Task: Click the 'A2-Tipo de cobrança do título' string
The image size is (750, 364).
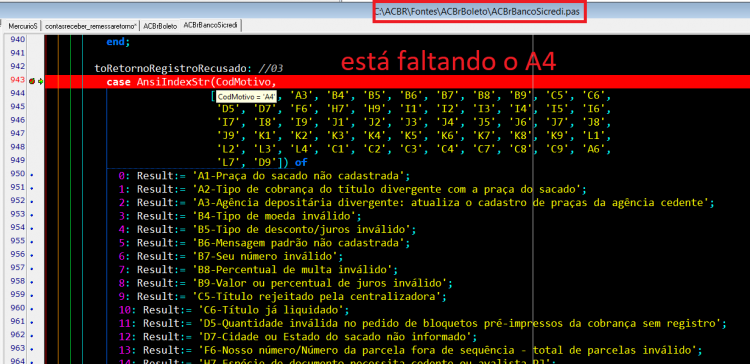Action: (x=386, y=189)
